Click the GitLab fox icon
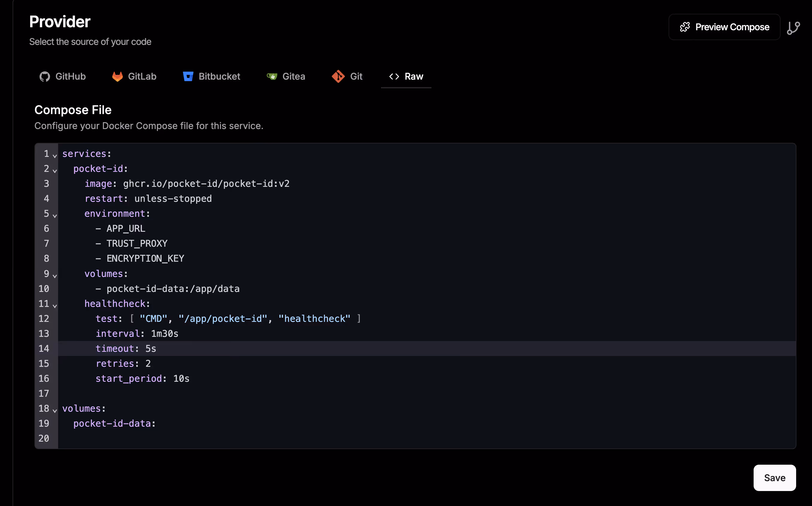Screen dimensions: 812x506 [x=117, y=77]
